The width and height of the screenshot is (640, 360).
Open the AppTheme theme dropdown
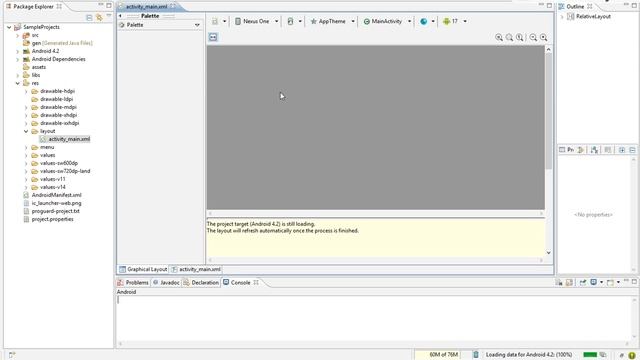(x=353, y=21)
